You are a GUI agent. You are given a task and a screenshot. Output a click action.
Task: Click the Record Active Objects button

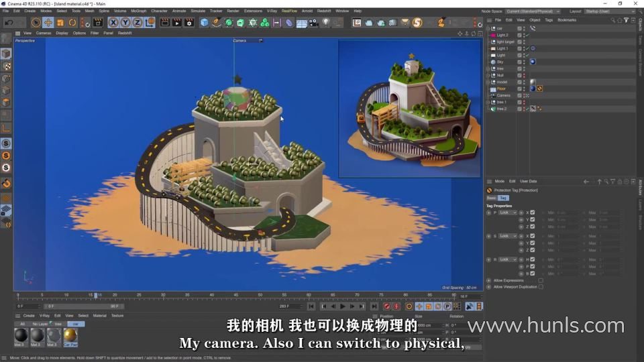[x=387, y=306]
